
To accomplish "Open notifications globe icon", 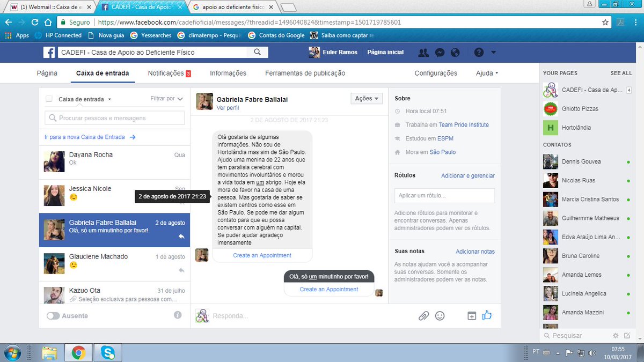I will coord(455,53).
